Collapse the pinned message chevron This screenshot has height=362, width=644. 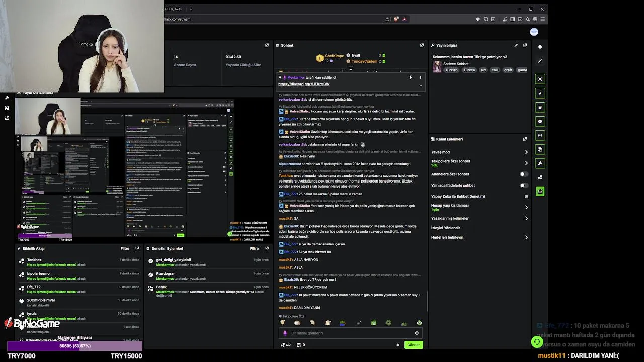pos(420,85)
